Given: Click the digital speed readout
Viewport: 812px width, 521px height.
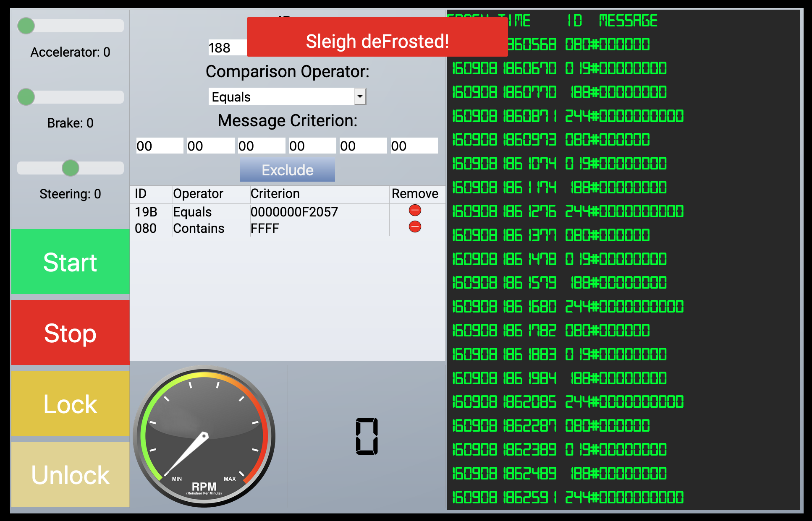Looking at the screenshot, I should coord(367,436).
